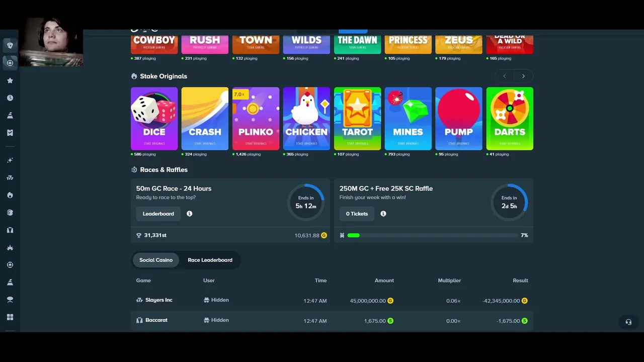Click the Stake Originals heading

click(x=164, y=76)
